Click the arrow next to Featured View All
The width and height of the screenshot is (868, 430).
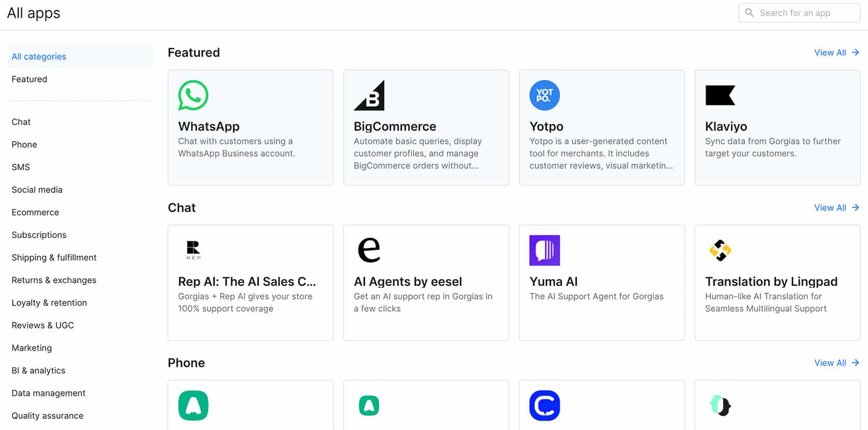[x=856, y=52]
